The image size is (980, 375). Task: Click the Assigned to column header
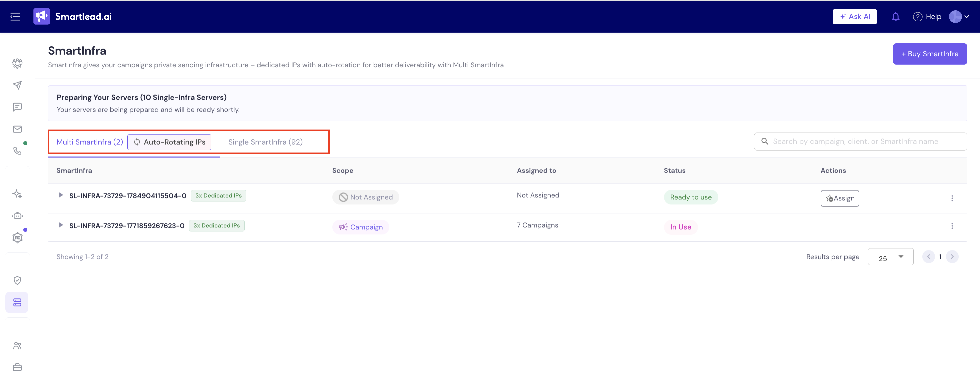[536, 171]
